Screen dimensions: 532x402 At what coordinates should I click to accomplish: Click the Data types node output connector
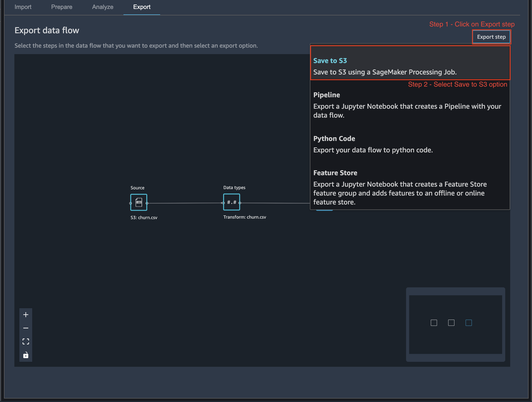point(240,203)
